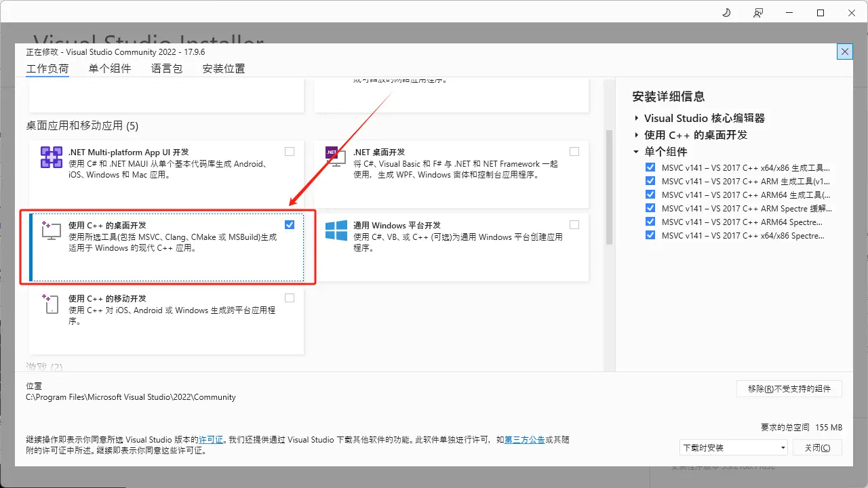
Task: Expand 使用 C++ 的桌面开发 details node
Action: click(637, 135)
